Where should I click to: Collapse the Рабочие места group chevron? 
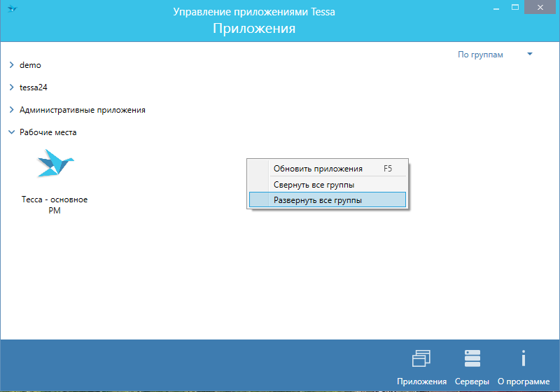(11, 132)
